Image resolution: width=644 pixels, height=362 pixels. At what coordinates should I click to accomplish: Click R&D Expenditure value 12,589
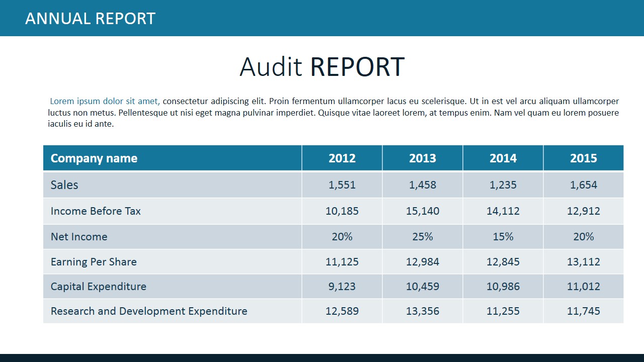click(342, 311)
